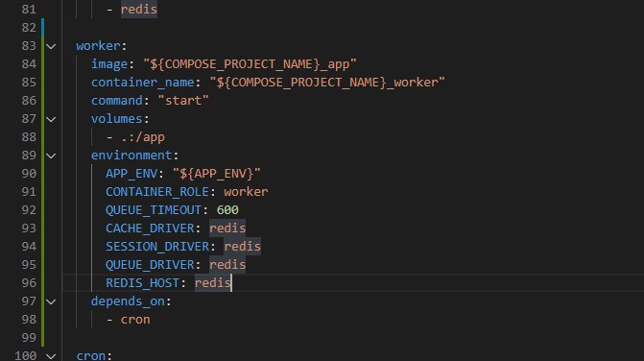Click the 600 timeout value
The height and width of the screenshot is (361, 644).
[x=227, y=210]
